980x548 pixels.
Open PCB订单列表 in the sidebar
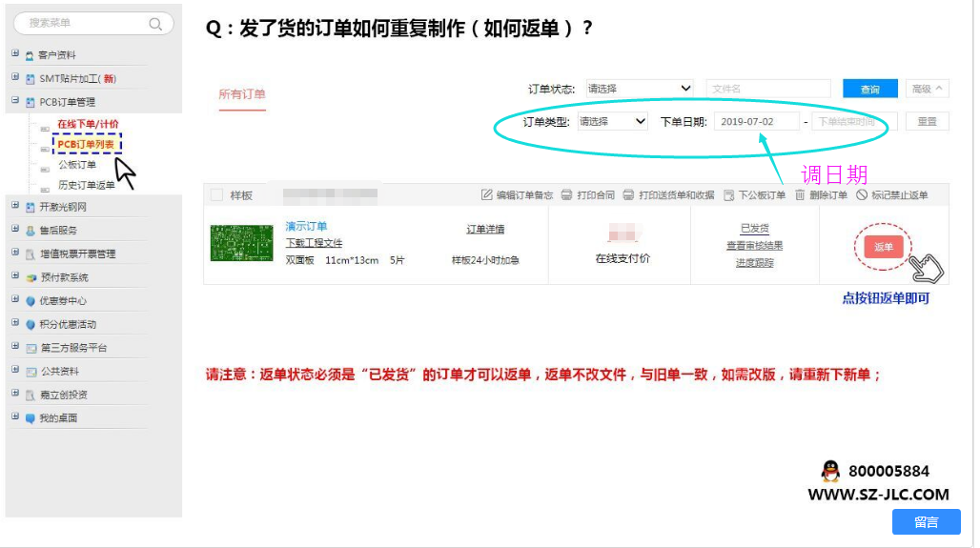(x=86, y=144)
